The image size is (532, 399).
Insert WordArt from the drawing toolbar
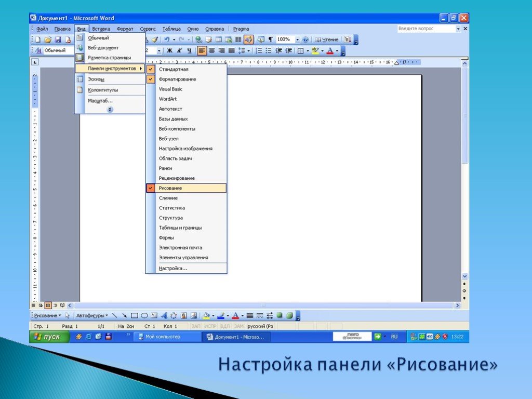(164, 315)
